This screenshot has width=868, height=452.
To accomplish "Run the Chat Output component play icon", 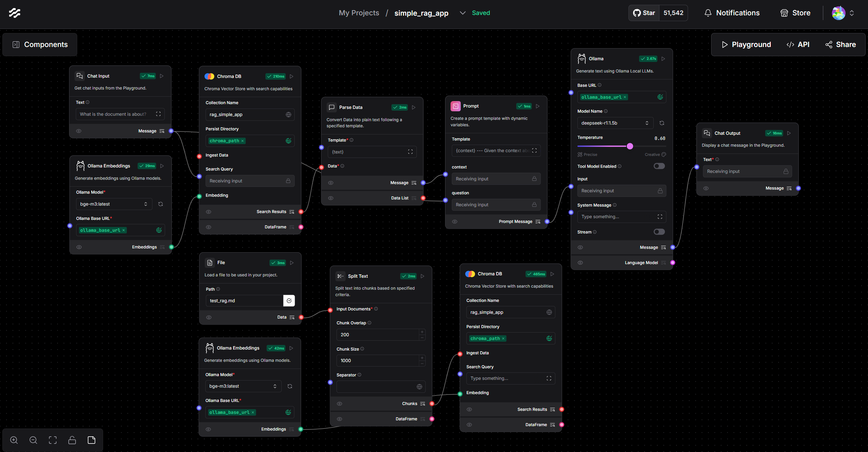I will [x=789, y=133].
